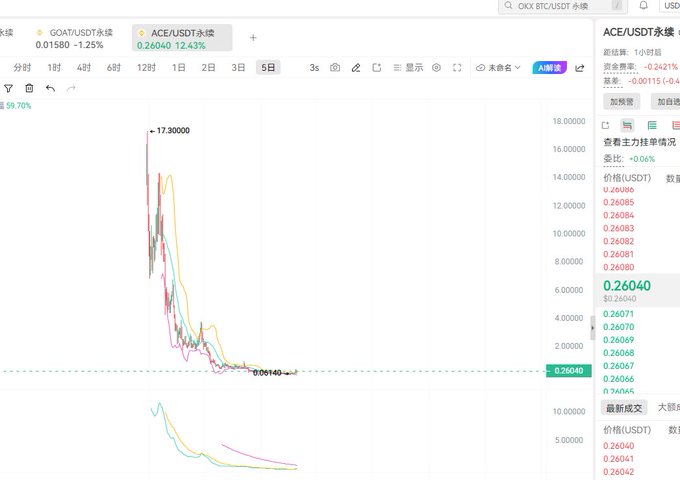Click the OKX BTC/USDT 永续 search field
Screen dimensions: 680x480
click(x=563, y=6)
